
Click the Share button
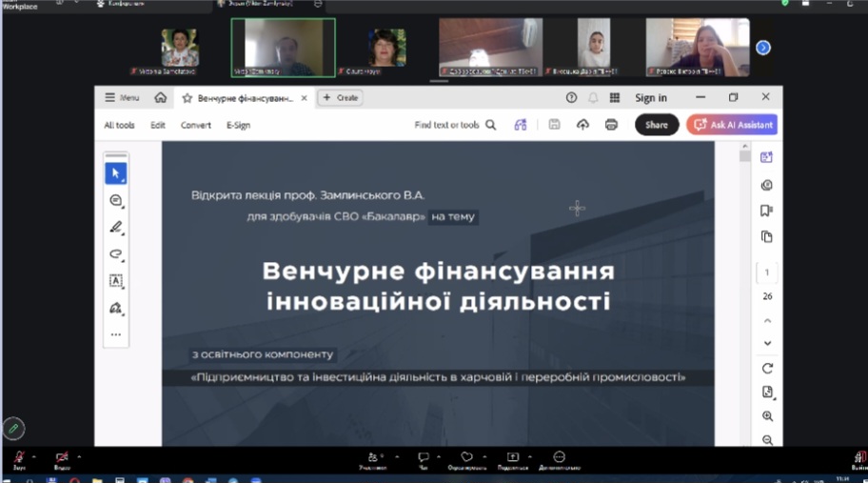coord(657,125)
